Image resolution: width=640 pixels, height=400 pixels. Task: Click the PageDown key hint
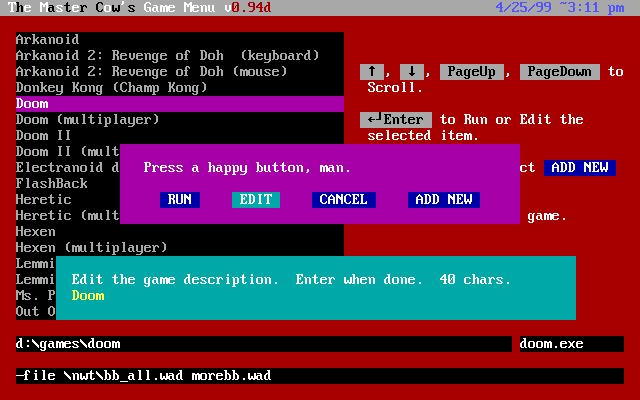click(560, 72)
